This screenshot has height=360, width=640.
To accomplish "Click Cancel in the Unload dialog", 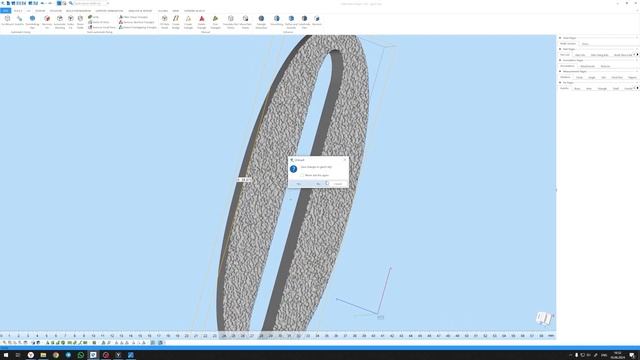I will click(x=338, y=184).
